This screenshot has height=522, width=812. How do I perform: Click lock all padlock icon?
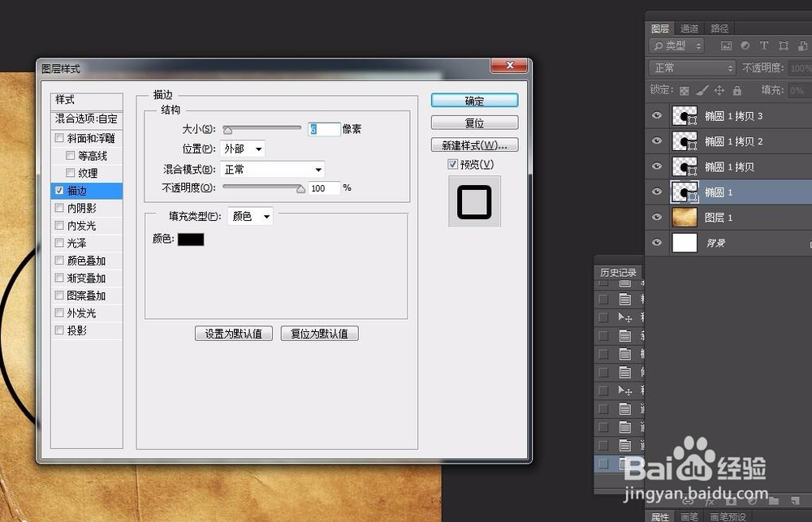(x=737, y=91)
